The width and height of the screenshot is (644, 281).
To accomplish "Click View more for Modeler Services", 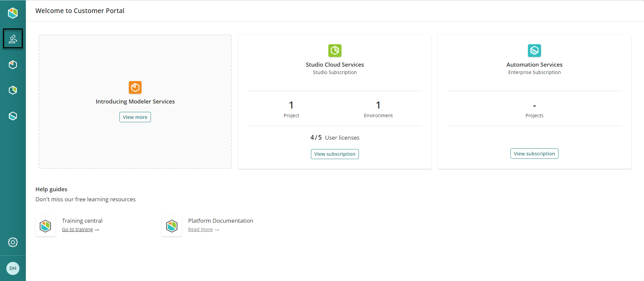I will [x=135, y=117].
